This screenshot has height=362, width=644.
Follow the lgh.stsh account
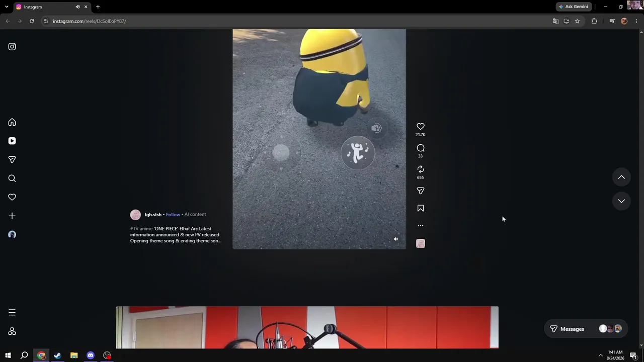pyautogui.click(x=173, y=215)
